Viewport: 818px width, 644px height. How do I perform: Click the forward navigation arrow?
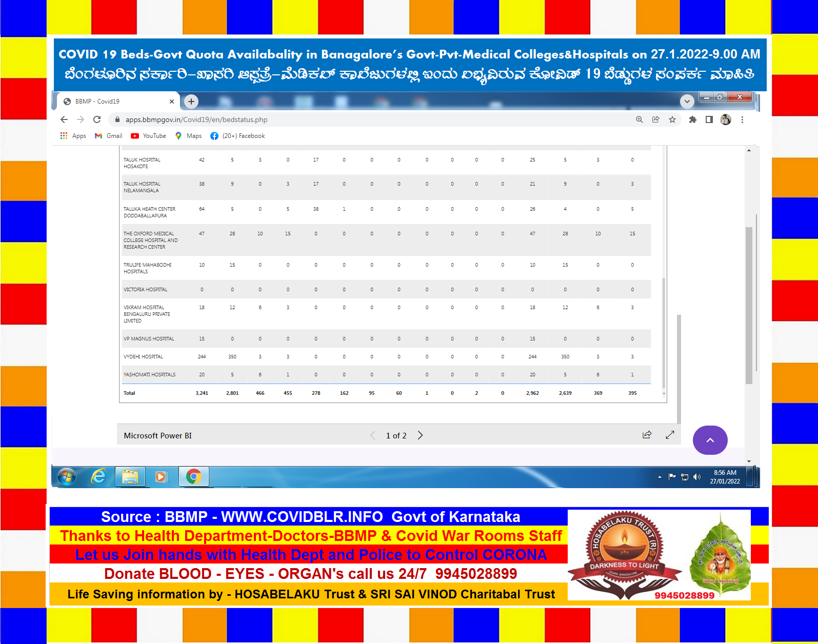point(81,119)
